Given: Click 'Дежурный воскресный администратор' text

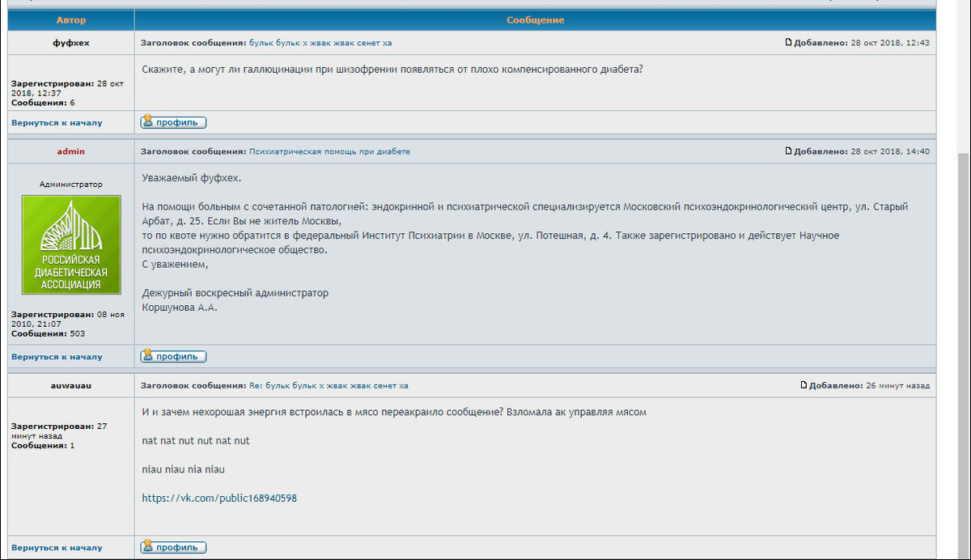Looking at the screenshot, I should 235,293.
